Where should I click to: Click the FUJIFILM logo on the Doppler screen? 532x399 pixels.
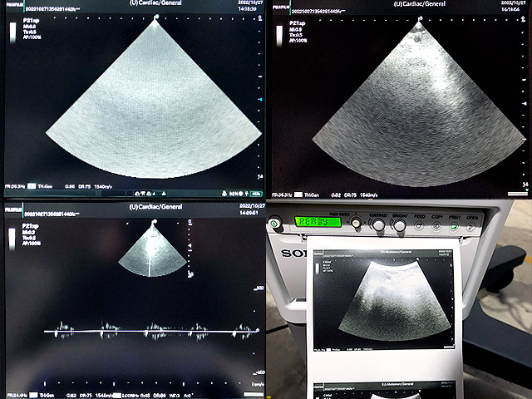(x=12, y=209)
